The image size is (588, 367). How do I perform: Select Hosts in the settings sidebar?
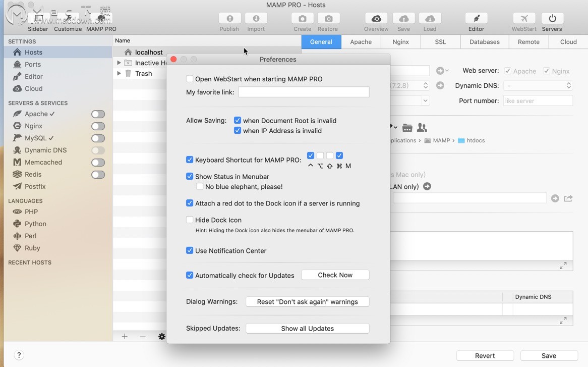[x=58, y=52]
